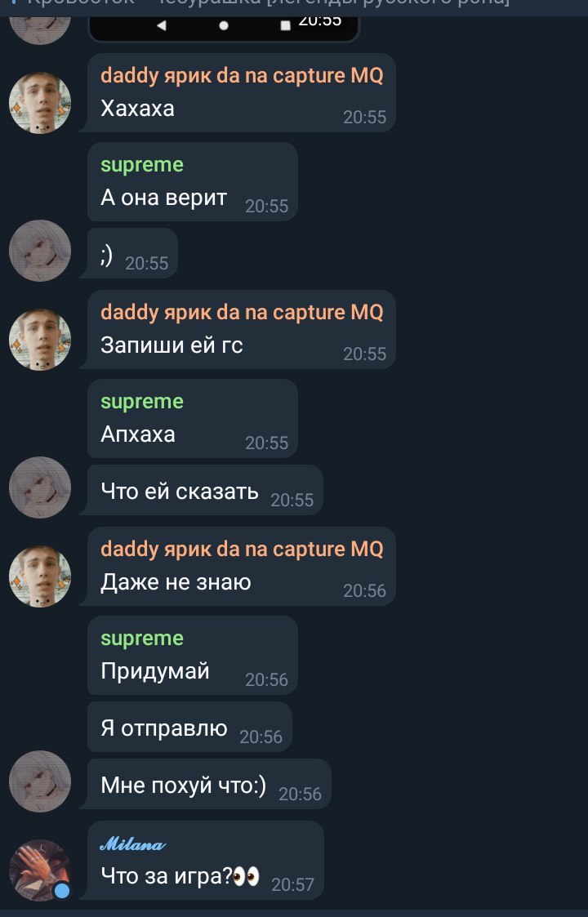Tap the Android back triangle in embedded screenshot

coord(162,25)
